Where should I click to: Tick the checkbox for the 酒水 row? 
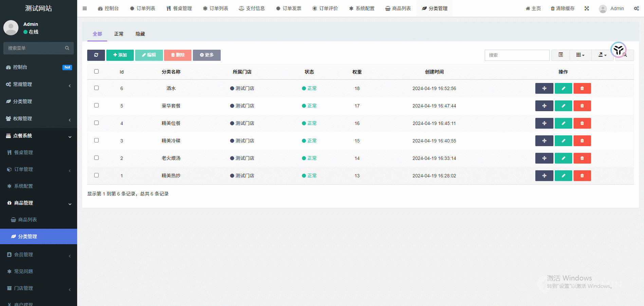(x=96, y=88)
